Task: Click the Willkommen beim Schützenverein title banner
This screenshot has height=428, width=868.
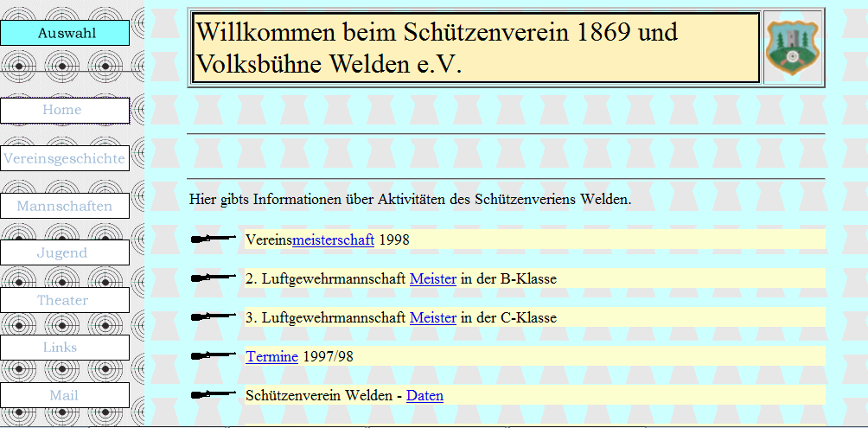Action: [x=475, y=48]
